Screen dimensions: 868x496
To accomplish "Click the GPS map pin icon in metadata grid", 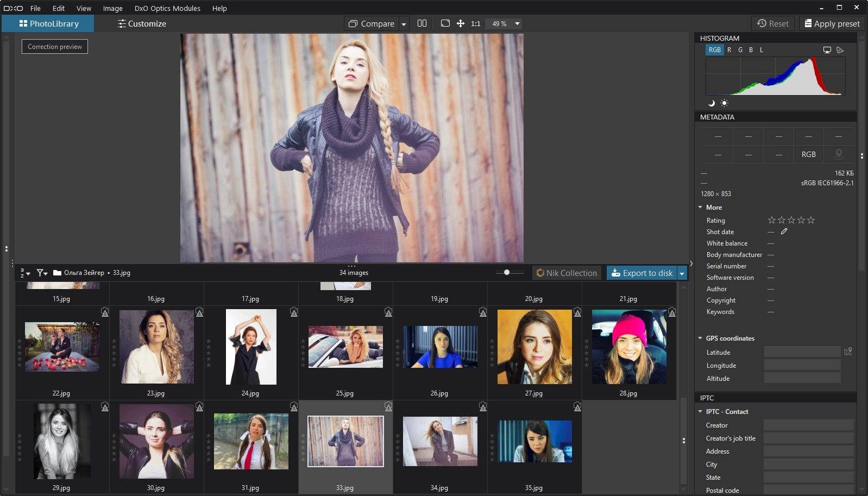I will [x=839, y=154].
